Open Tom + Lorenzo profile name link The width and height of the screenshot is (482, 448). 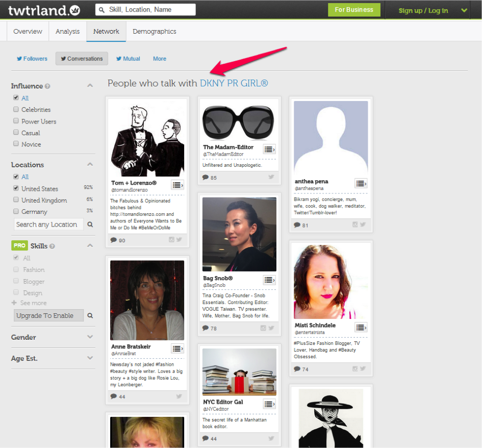pos(134,183)
